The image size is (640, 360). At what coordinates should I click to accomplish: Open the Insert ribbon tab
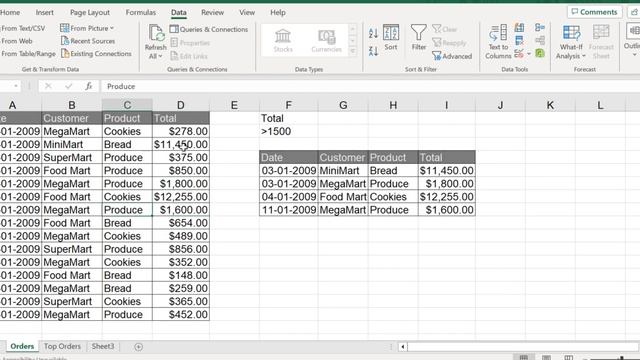[x=44, y=12]
